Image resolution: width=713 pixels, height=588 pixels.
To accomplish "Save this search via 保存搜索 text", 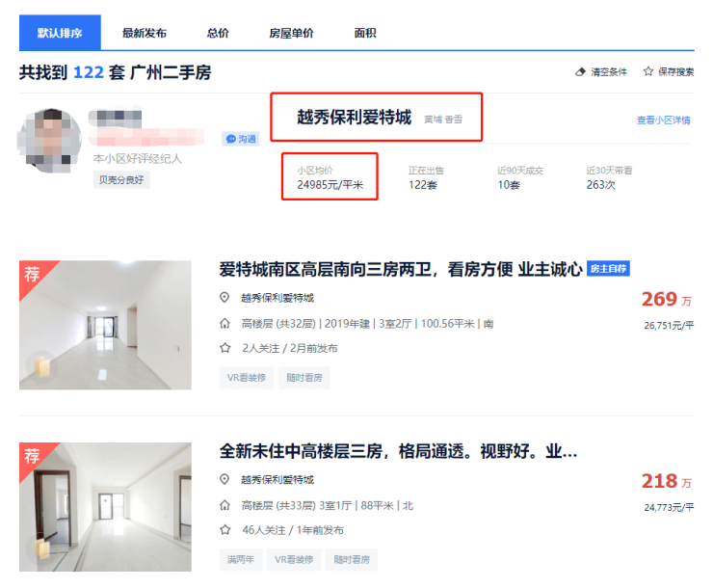I will coord(676,72).
